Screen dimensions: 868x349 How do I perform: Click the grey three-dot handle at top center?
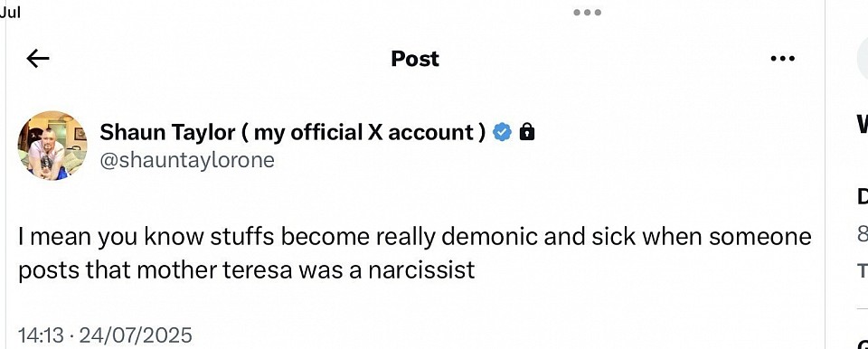pyautogui.click(x=587, y=12)
